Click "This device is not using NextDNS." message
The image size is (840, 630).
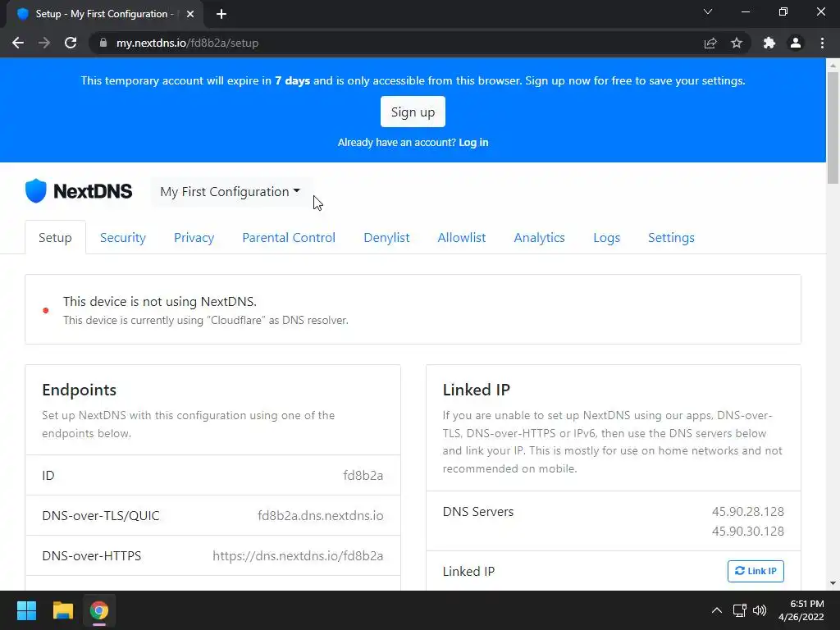(x=160, y=302)
